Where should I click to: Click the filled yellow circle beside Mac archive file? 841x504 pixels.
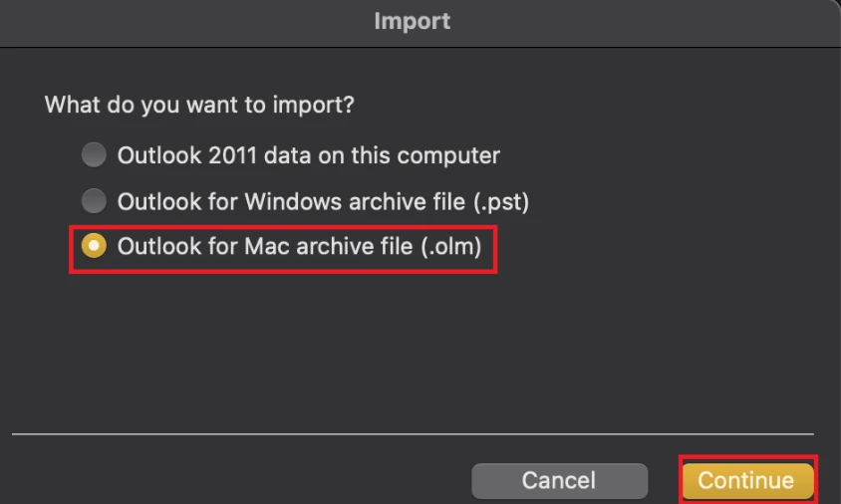pyautogui.click(x=94, y=246)
